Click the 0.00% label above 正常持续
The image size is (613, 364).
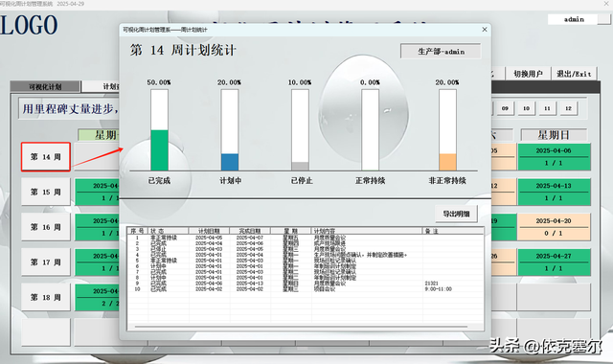tap(370, 82)
